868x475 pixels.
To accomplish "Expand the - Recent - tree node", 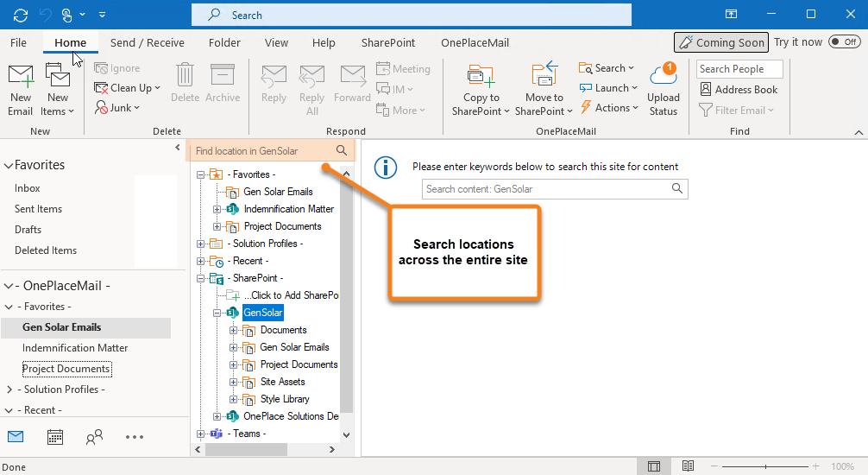I will 200,261.
